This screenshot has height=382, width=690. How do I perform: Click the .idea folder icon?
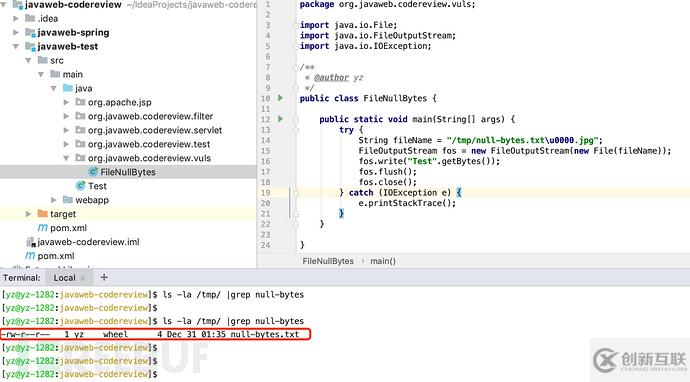(x=30, y=18)
